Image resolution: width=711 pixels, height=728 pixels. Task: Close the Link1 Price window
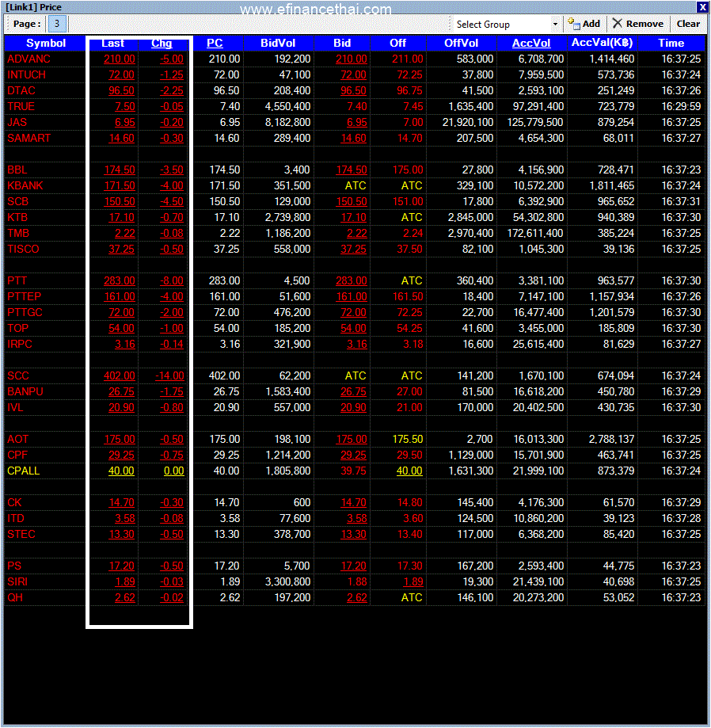coord(701,7)
